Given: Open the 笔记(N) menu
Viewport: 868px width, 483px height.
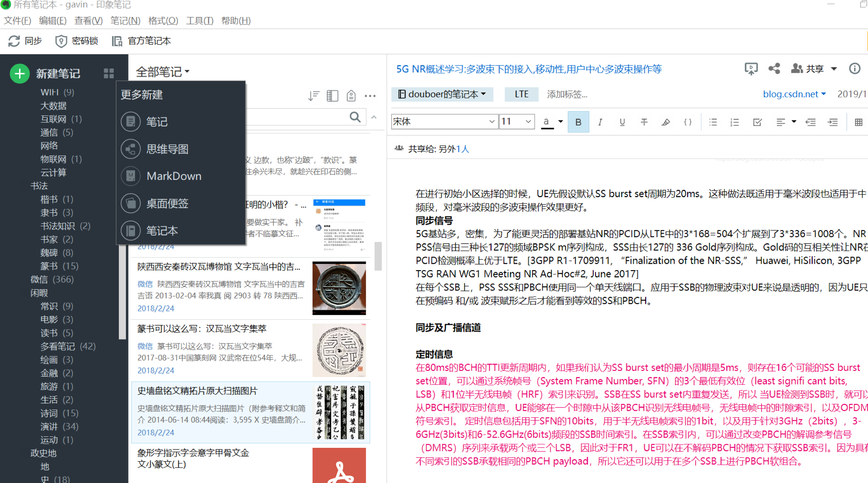Looking at the screenshot, I should 125,20.
